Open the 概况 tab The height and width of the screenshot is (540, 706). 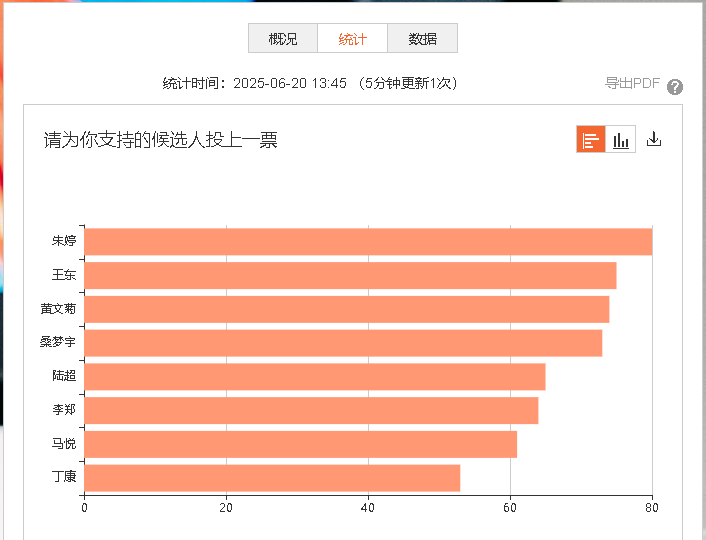click(283, 39)
